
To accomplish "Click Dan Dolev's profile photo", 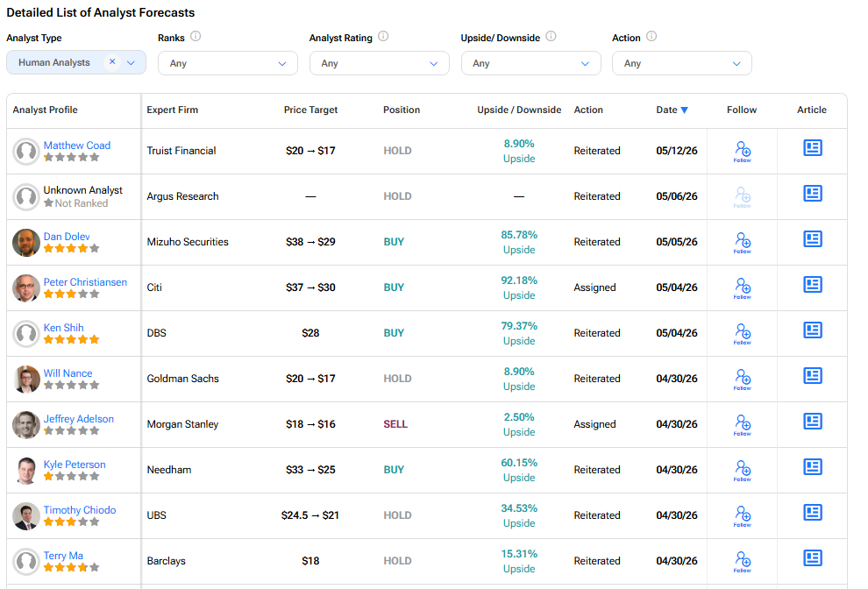I will tap(26, 243).
